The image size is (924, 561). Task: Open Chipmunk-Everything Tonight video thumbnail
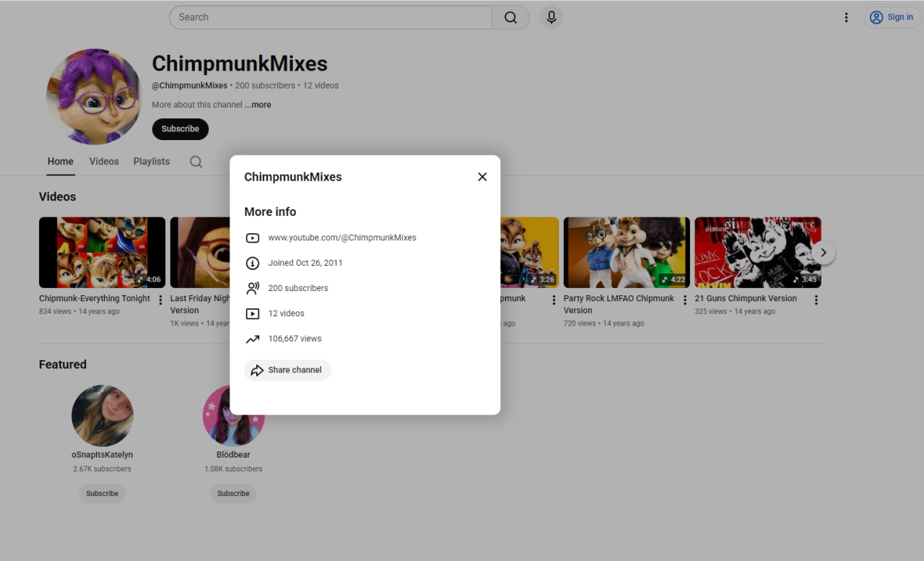coord(102,253)
